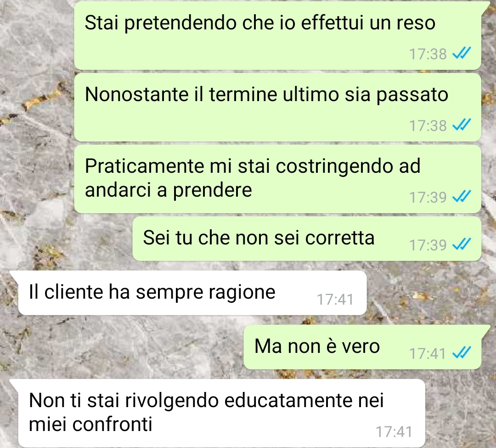This screenshot has width=496, height=448.
Task: Select message 'Stai pretendendo che io effettui un reso'
Action: pyautogui.click(x=278, y=35)
